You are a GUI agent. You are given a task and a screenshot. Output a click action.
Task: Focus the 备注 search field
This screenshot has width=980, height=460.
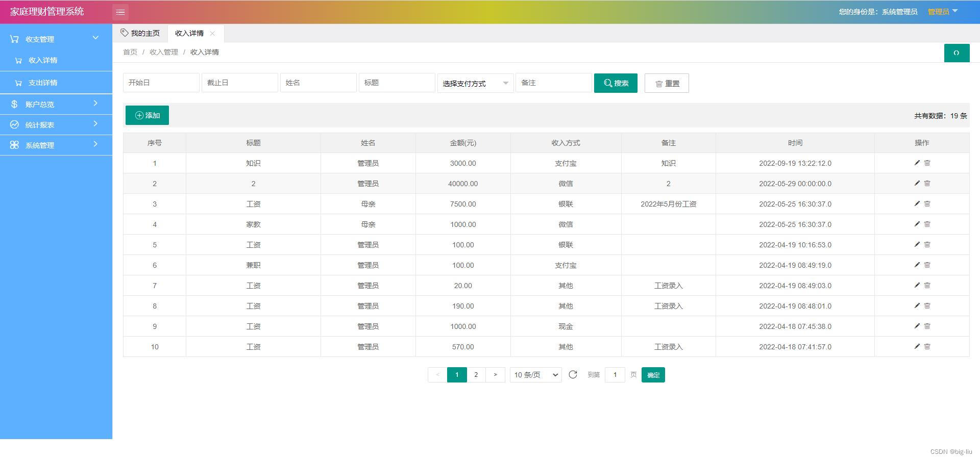point(554,83)
